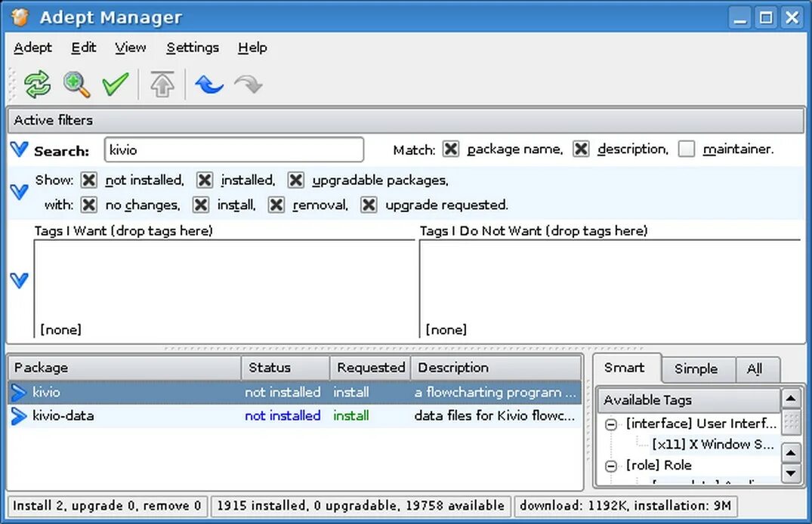Collapse the Search filter section chevron
The width and height of the screenshot is (812, 524).
click(x=19, y=149)
